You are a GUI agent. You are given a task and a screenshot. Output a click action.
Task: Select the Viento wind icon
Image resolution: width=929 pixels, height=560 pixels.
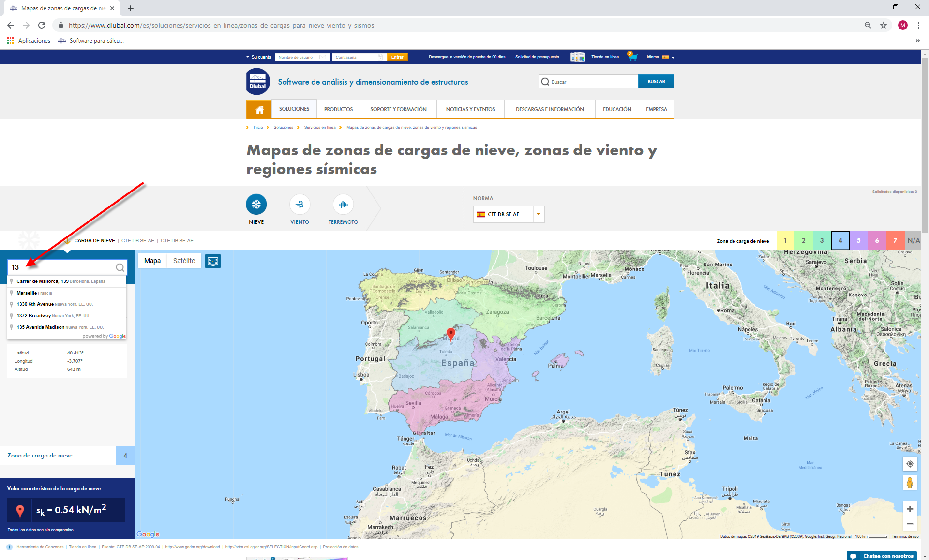(x=300, y=205)
